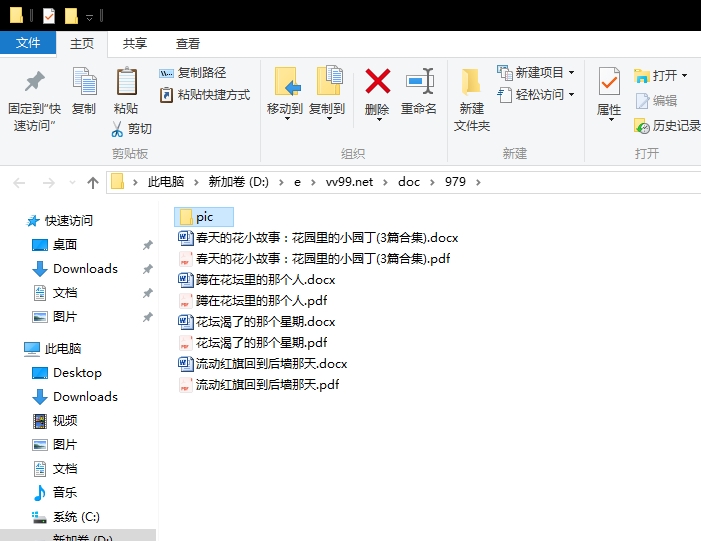This screenshot has width=701, height=541.
Task: Expand 属性 dropdown arrow
Action: tap(611, 120)
